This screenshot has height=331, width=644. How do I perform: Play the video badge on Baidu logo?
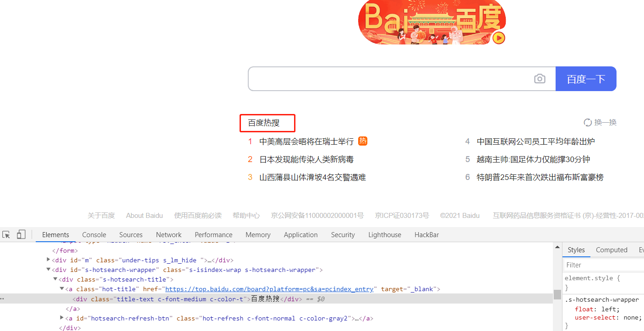tap(499, 38)
